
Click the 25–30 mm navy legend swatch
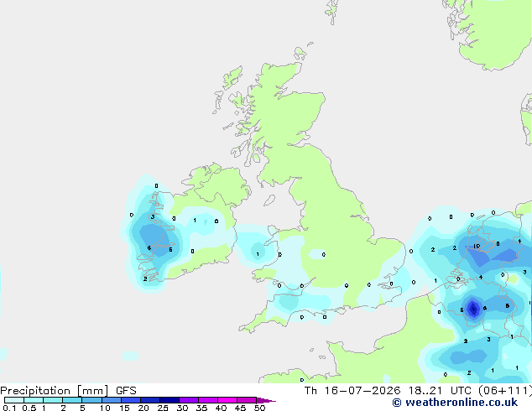click(170, 400)
